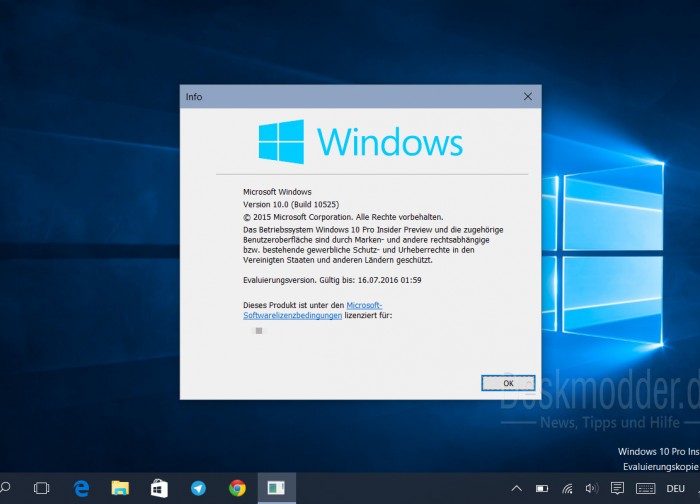Viewport: 700px width, 504px height.
Task: Click the 'Version 10.0 (Build 10525)' text
Action: [291, 204]
